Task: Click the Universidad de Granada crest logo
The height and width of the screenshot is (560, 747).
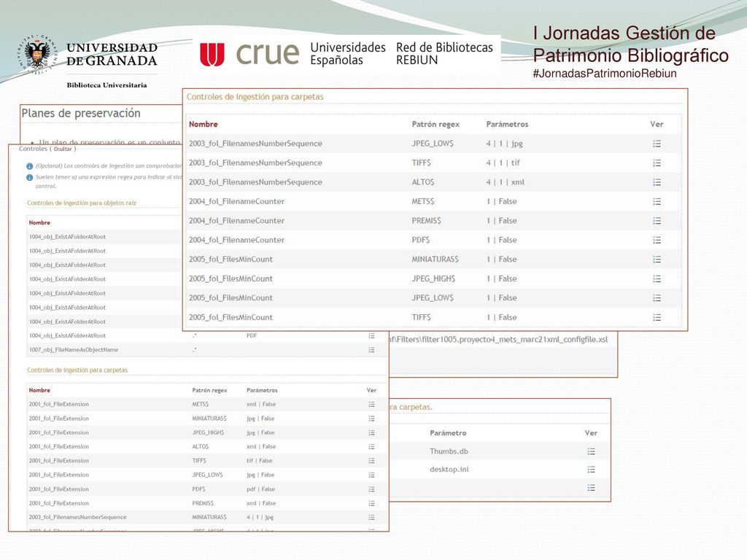Action: pos(38,54)
